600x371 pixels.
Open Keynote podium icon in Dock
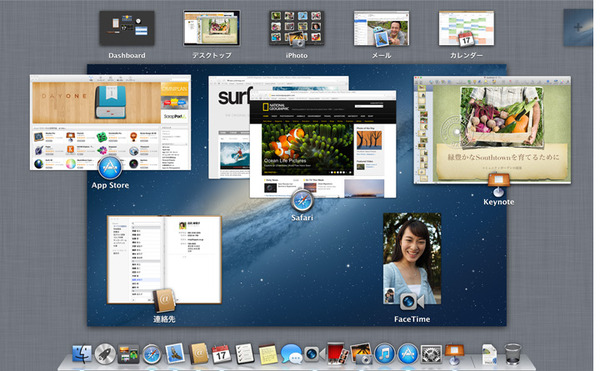(454, 354)
